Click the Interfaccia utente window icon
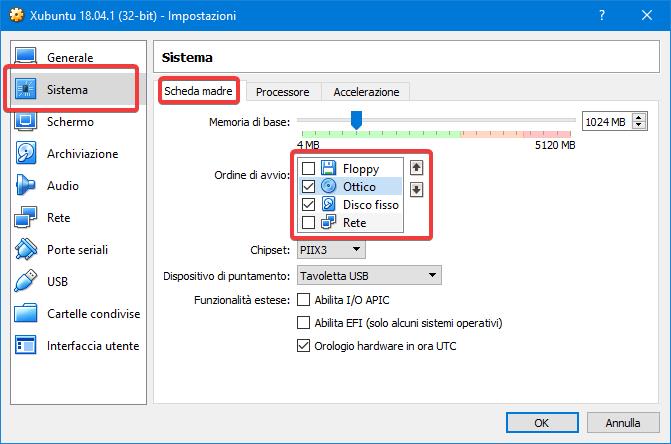The image size is (671, 444). pyautogui.click(x=25, y=345)
